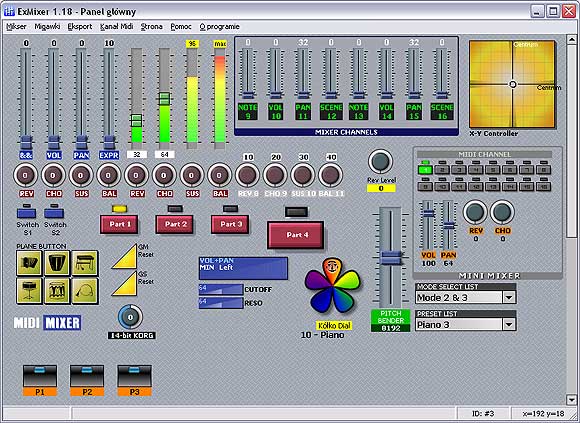Click the SUS 10 knob
580x423 pixels.
tap(303, 175)
